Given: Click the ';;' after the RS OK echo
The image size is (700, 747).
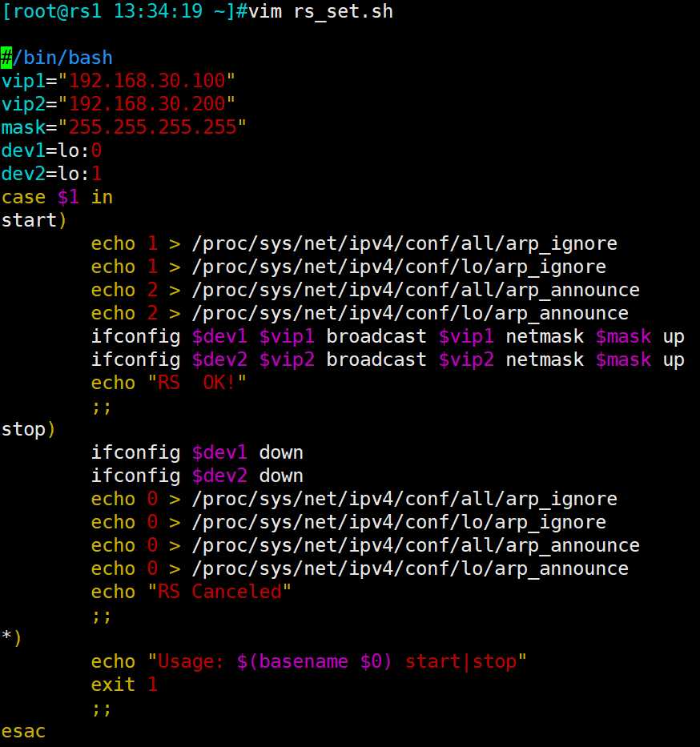Looking at the screenshot, I should click(102, 408).
